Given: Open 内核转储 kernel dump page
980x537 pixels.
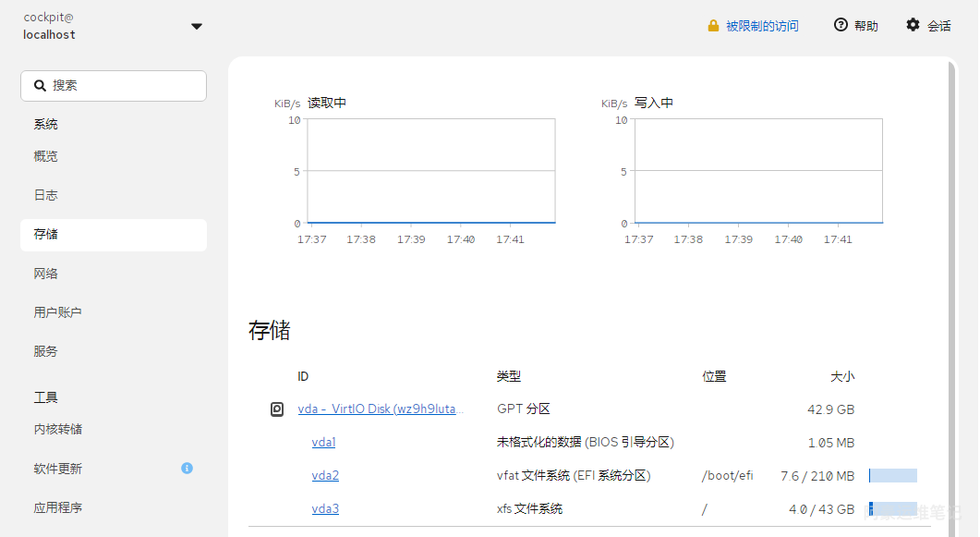Looking at the screenshot, I should click(x=57, y=429).
